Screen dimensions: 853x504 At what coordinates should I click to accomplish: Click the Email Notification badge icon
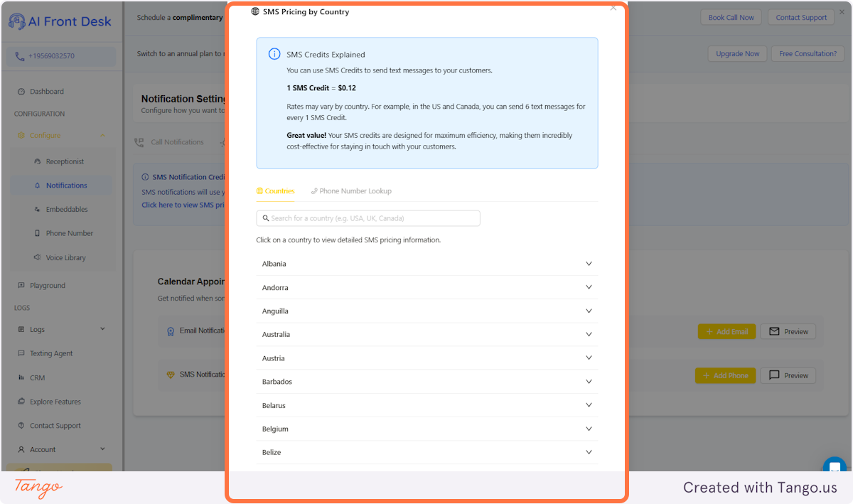point(171,331)
